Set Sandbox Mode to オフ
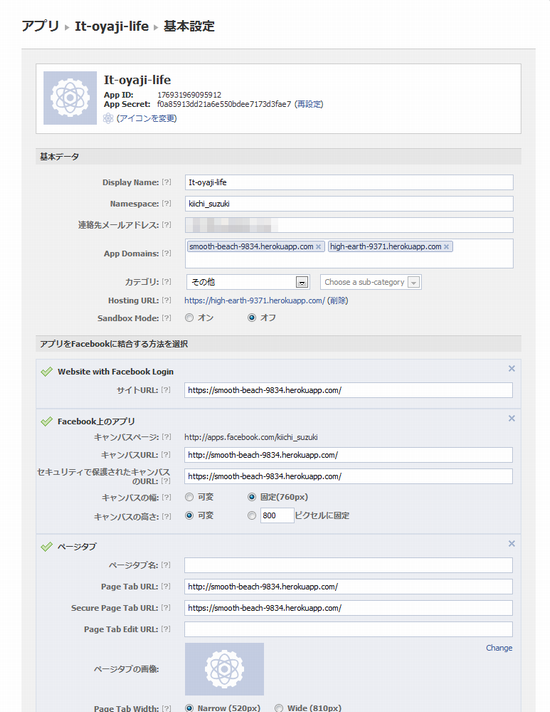Screen dimensions: 550x712 point(252,318)
